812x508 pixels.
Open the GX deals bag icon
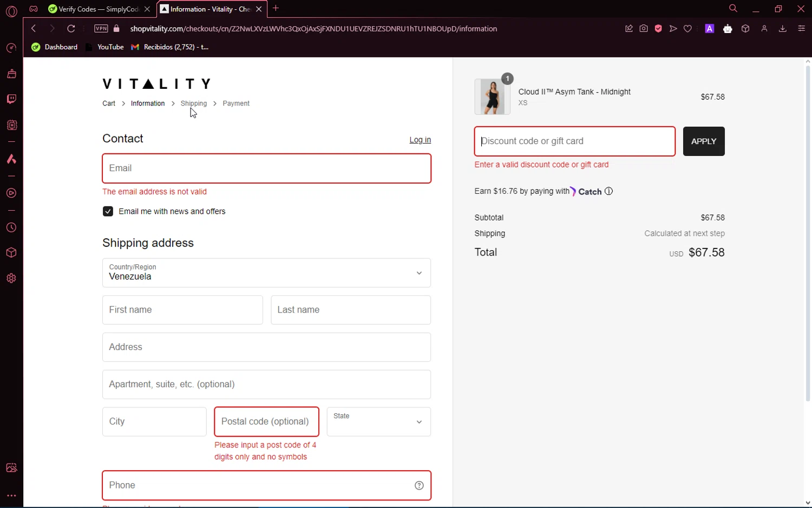tap(11, 74)
